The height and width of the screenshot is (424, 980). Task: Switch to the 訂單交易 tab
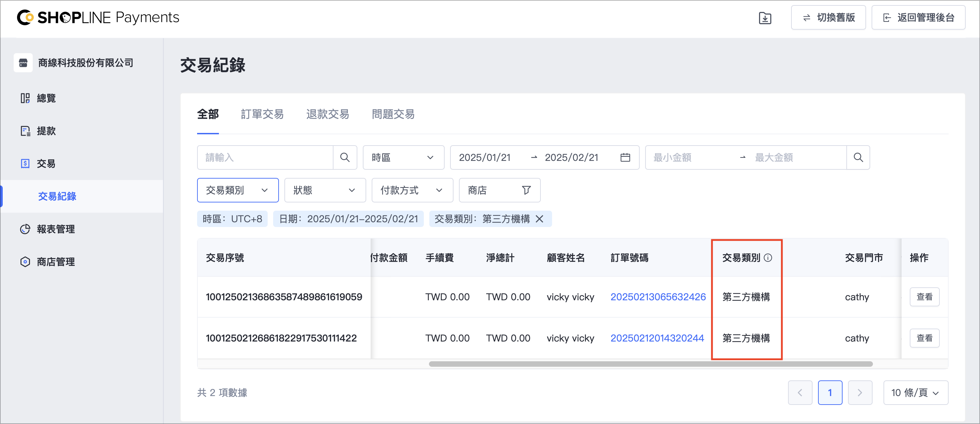(262, 114)
